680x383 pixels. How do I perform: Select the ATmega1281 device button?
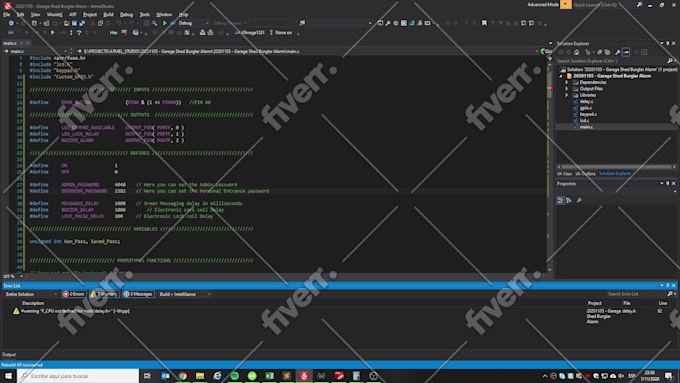coord(249,33)
